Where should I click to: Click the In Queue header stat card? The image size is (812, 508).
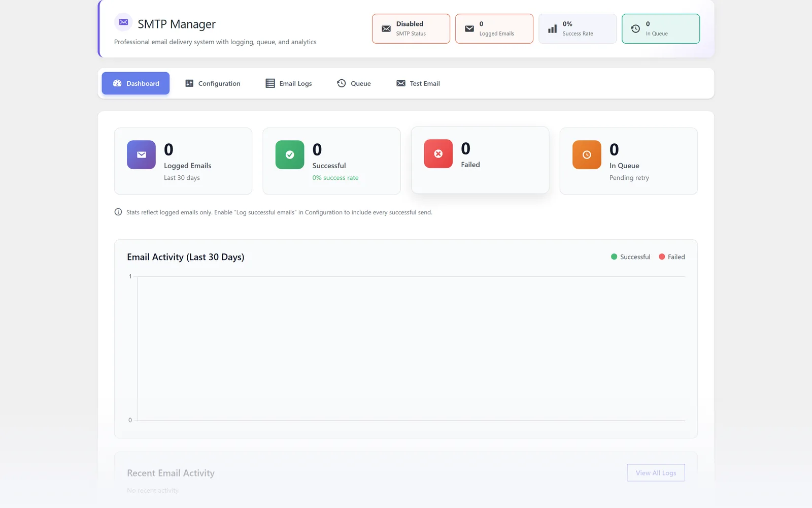(x=661, y=28)
